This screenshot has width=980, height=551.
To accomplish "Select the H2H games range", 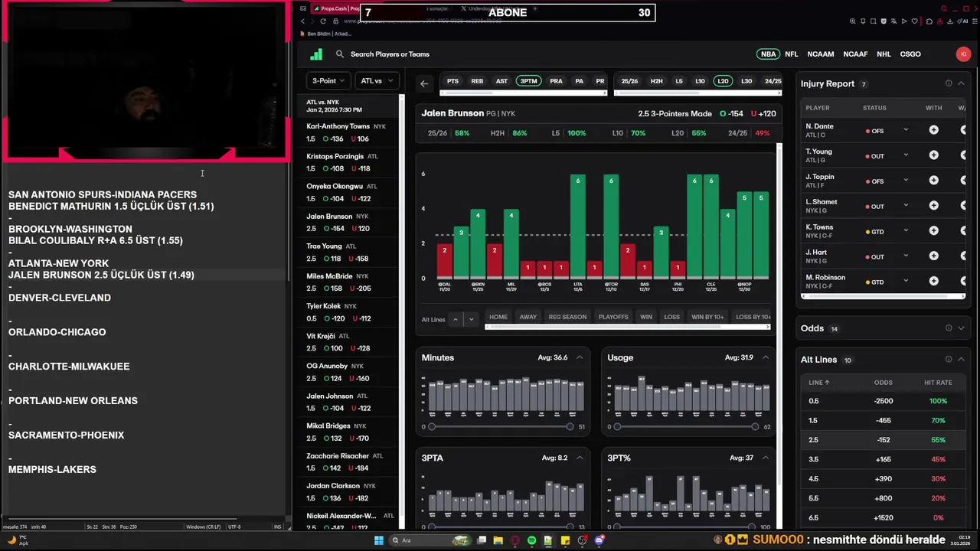I will point(656,81).
